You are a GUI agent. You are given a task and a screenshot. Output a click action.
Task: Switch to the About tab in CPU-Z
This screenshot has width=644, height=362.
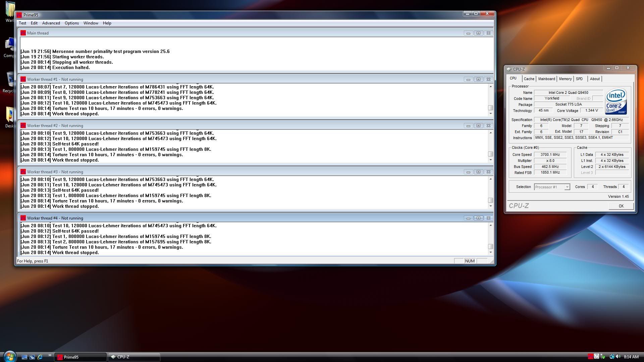595,79
